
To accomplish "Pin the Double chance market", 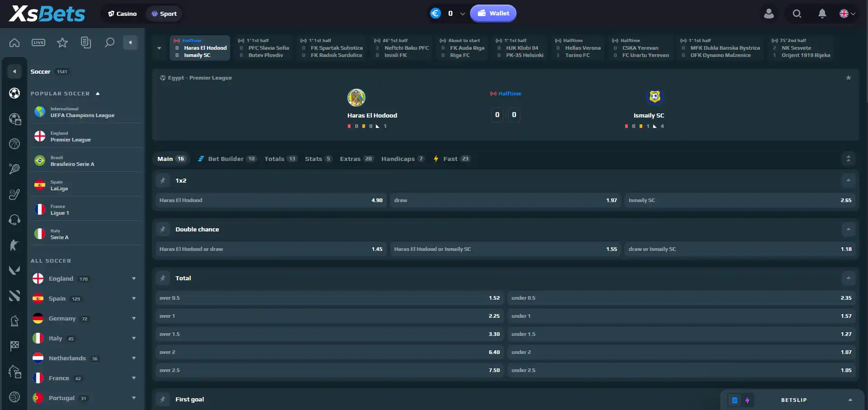I will [163, 229].
